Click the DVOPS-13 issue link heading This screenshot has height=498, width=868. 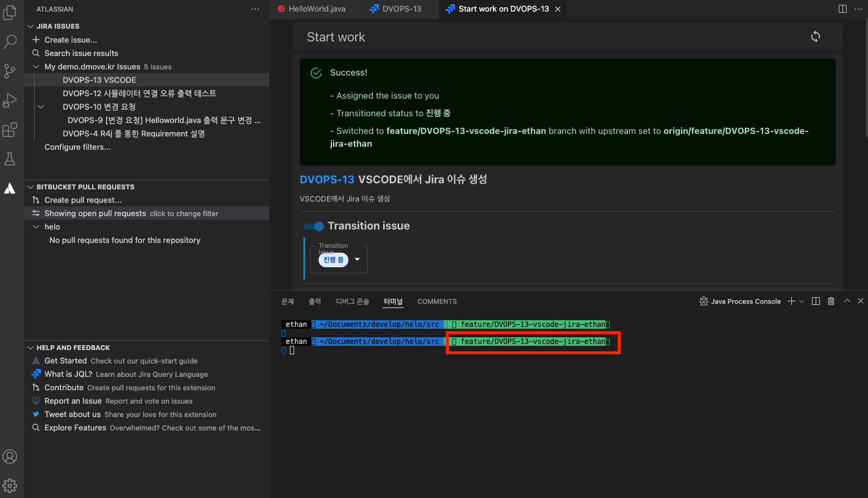pos(327,179)
